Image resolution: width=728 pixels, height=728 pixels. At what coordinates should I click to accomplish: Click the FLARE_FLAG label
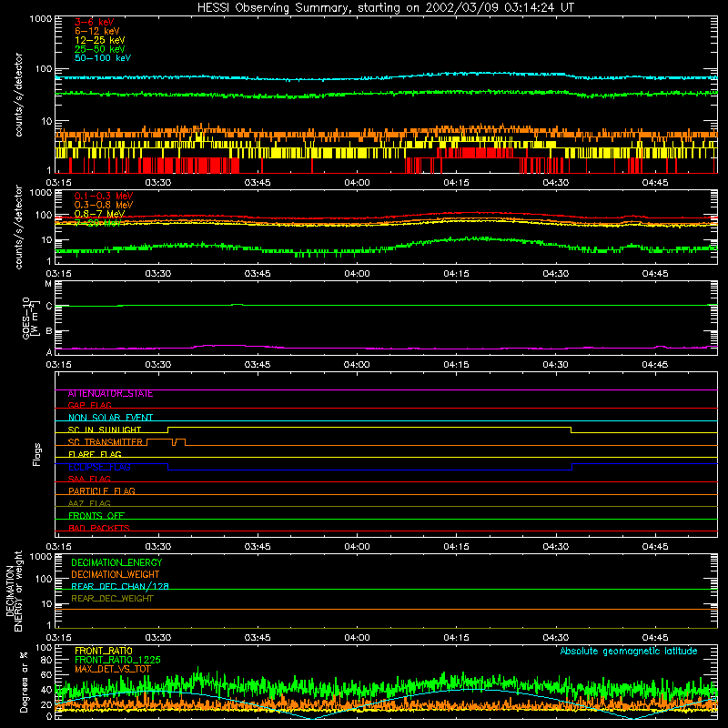[x=95, y=454]
